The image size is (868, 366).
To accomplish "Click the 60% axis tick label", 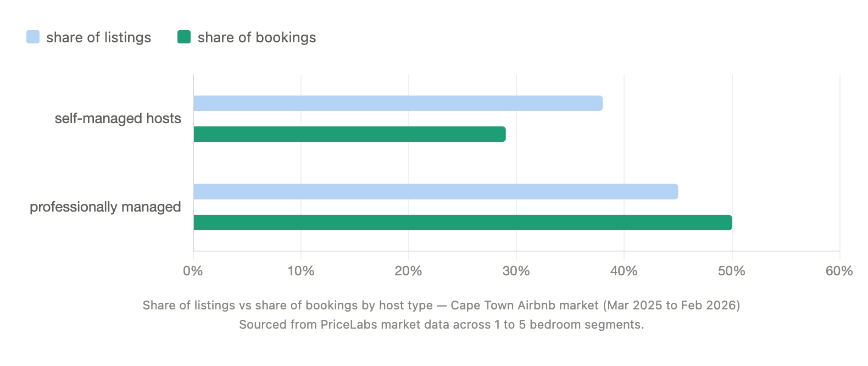I will (839, 271).
